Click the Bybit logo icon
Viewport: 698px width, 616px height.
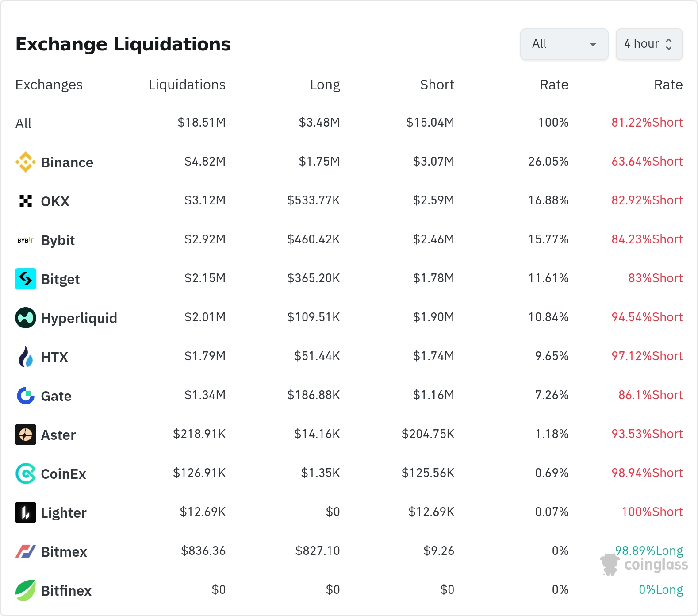[26, 240]
